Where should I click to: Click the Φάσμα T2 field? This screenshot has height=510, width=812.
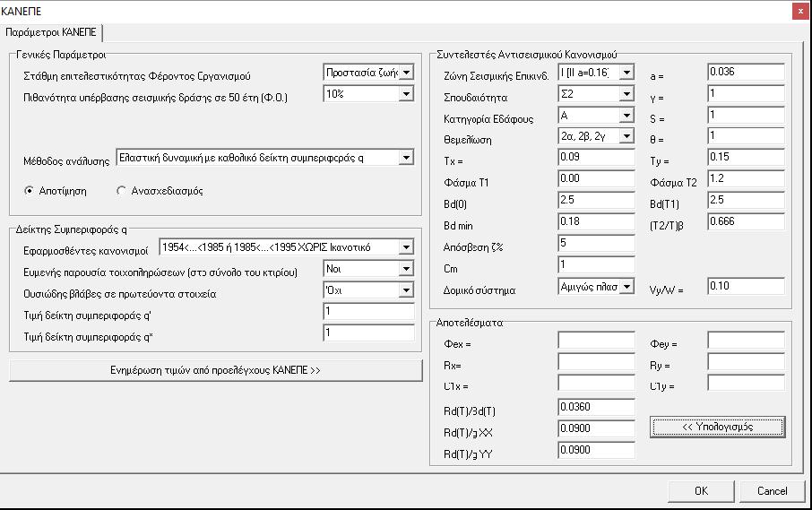[x=746, y=178]
